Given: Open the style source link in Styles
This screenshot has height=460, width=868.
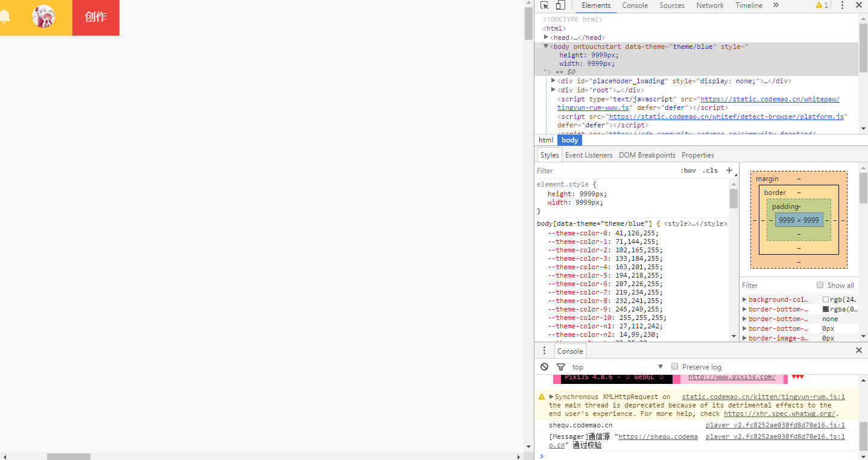Looking at the screenshot, I should coord(695,223).
